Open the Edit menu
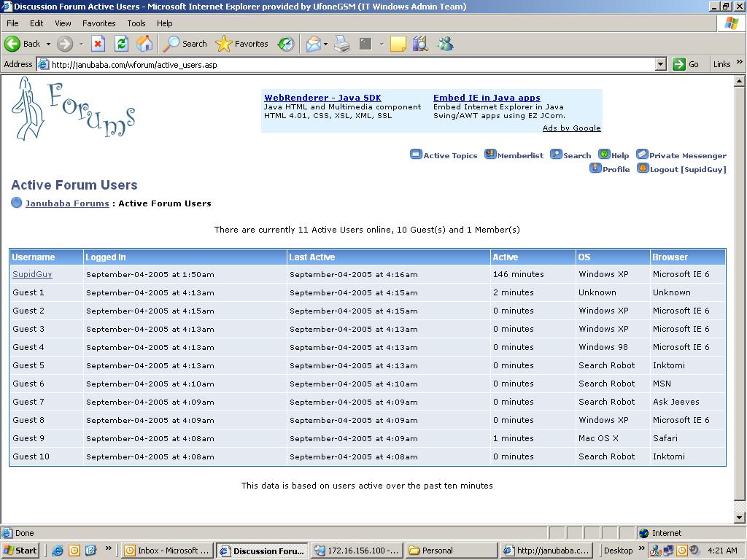Viewport: 747px width, 560px height. tap(36, 23)
